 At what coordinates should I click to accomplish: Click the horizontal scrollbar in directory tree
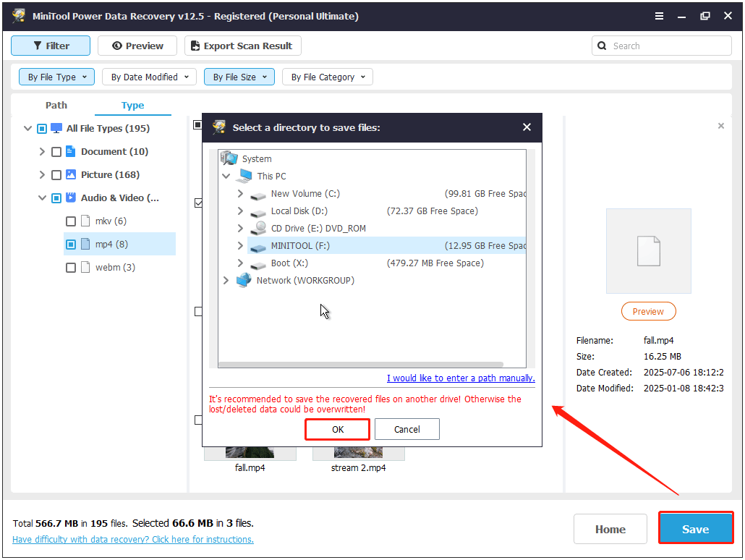pyautogui.click(x=361, y=365)
